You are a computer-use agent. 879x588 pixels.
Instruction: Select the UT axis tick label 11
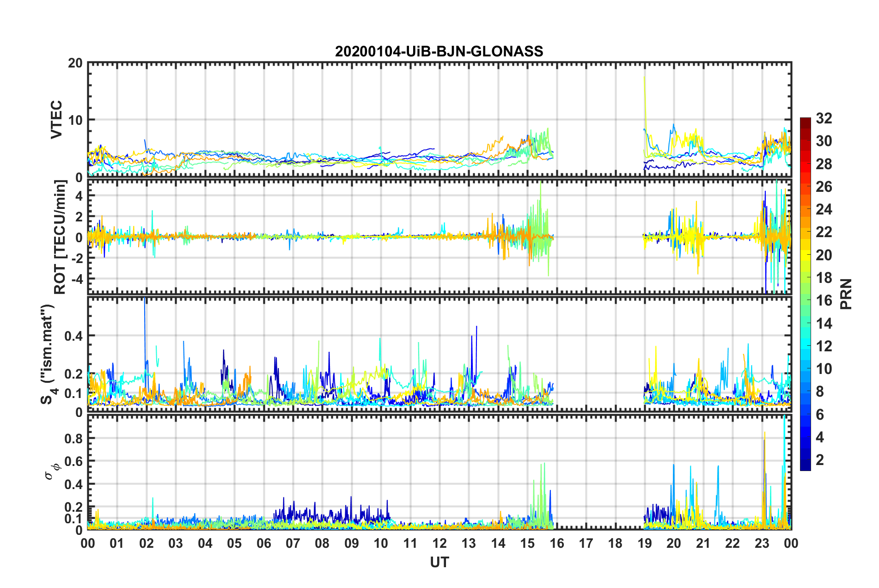click(x=410, y=543)
